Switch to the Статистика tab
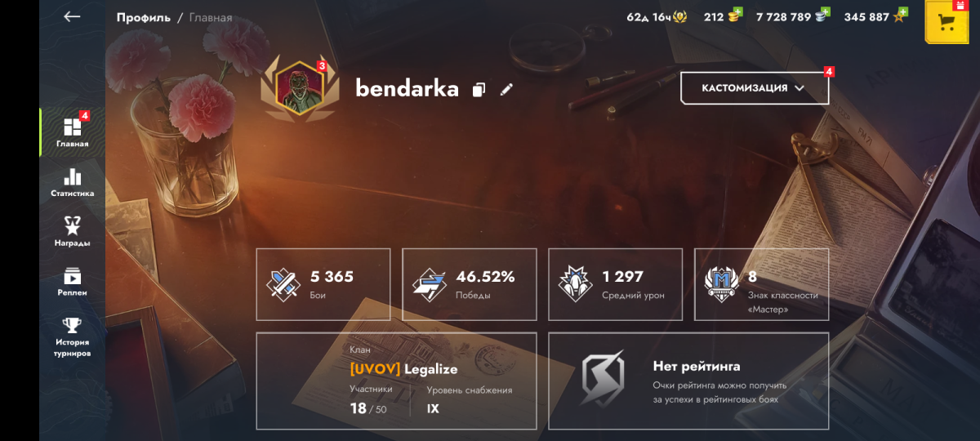The width and height of the screenshot is (980, 441). point(73,183)
